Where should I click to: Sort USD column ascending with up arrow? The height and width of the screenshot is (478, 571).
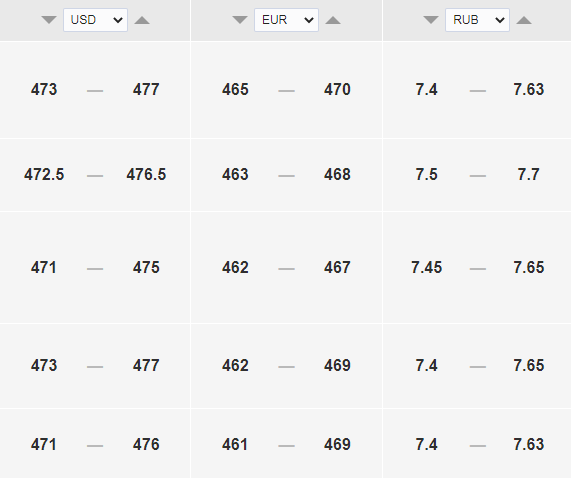[142, 20]
